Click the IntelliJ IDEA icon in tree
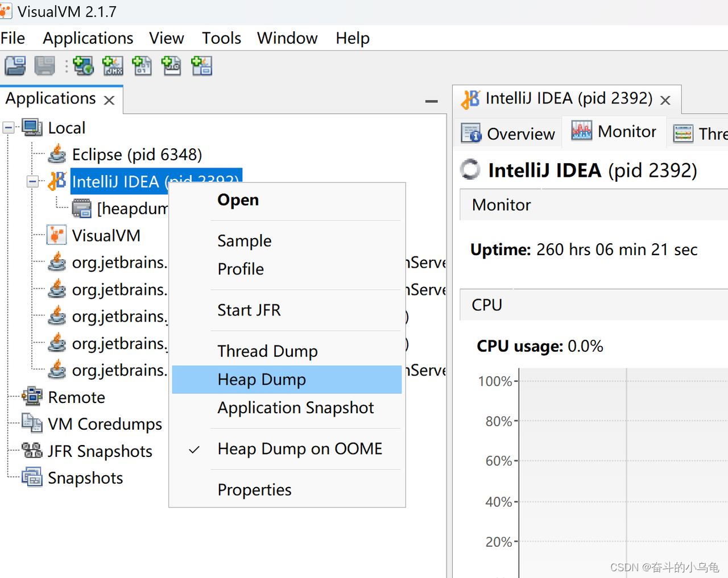Screen dimensions: 728x578 tap(57, 181)
